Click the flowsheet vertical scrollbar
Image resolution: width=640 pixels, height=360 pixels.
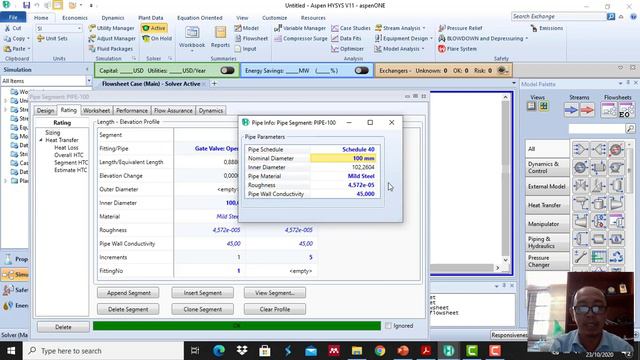(x=505, y=180)
